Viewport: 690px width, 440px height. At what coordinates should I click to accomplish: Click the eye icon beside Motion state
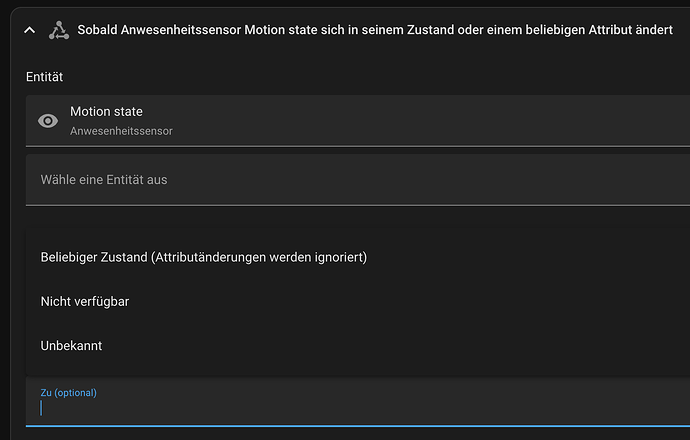[x=48, y=121]
